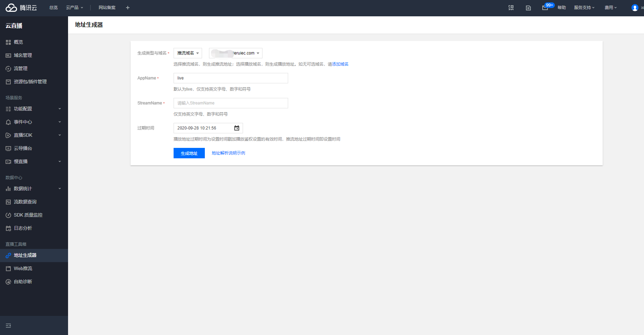Click the 功能配置 sliders icon

pyautogui.click(x=8, y=109)
